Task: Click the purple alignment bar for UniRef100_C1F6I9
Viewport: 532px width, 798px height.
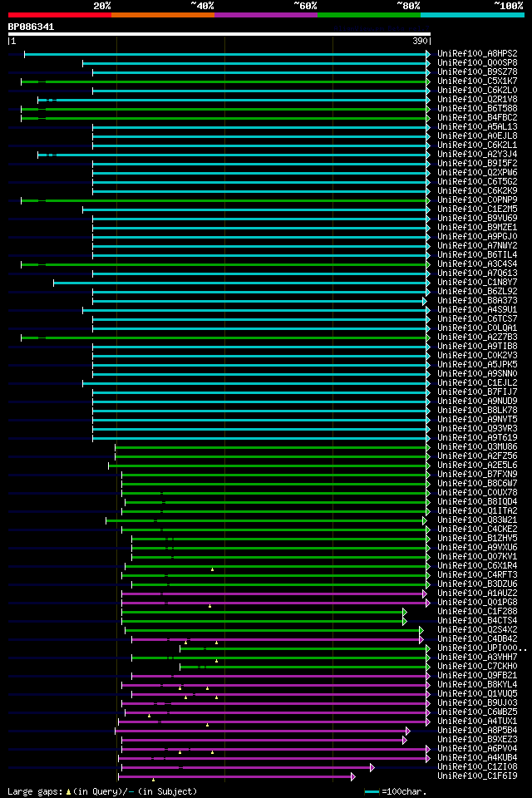Action: tap(237, 777)
